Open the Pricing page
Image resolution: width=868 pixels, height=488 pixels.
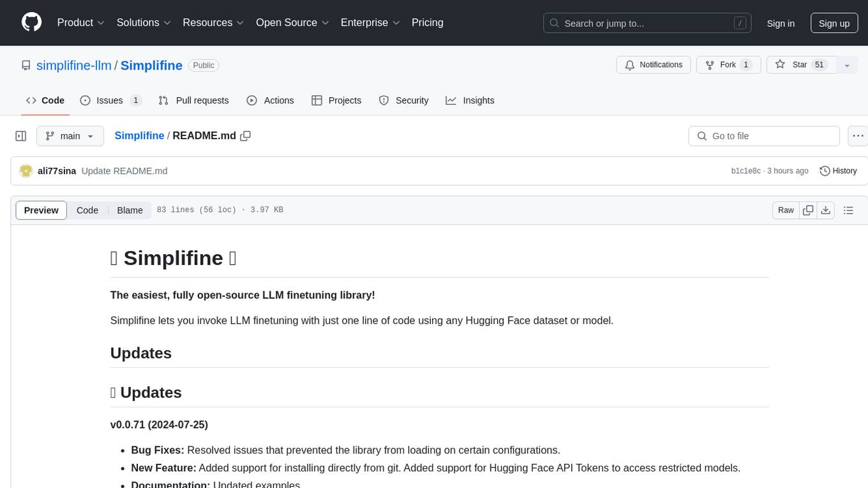428,22
